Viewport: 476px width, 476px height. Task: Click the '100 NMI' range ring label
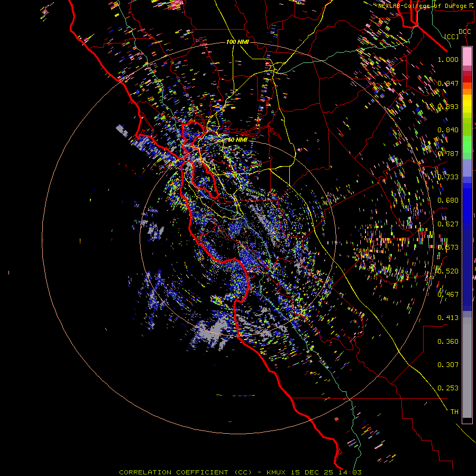237,42
